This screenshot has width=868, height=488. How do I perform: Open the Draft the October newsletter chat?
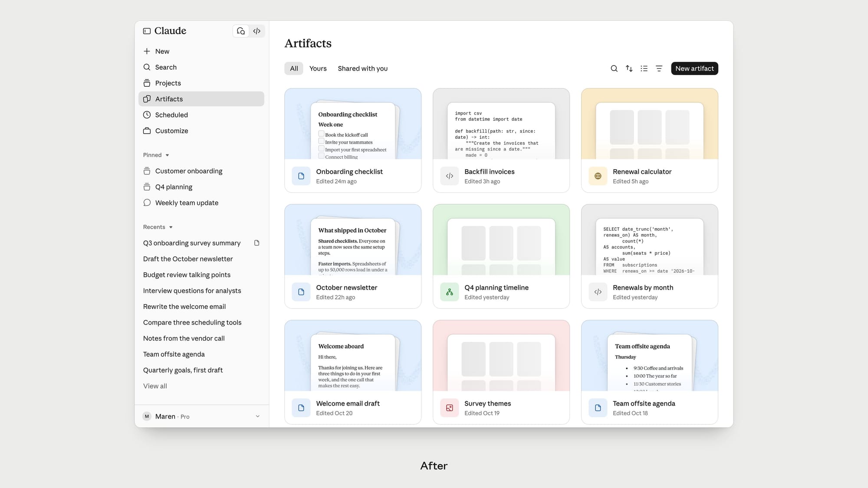[201, 259]
